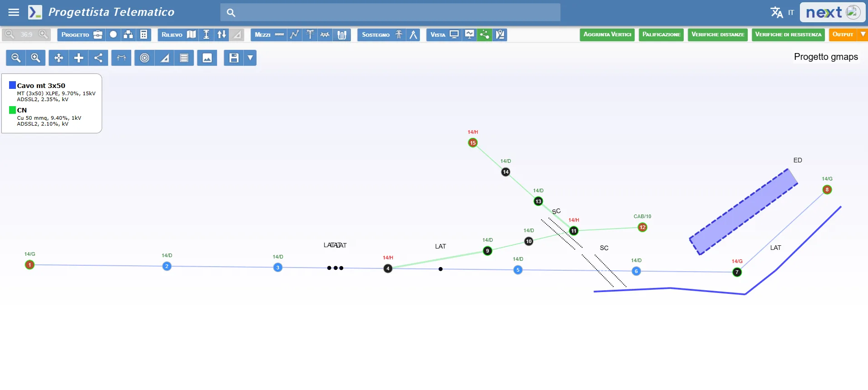This screenshot has width=868, height=390.
Task: Click the up-down arrows icon in Rilievo
Action: click(x=222, y=34)
